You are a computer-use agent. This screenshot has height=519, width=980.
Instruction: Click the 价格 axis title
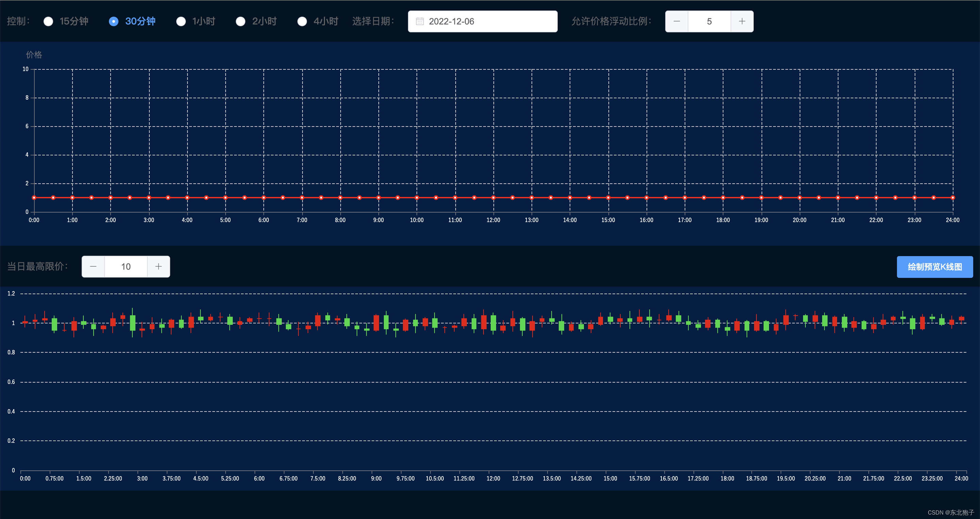click(34, 55)
